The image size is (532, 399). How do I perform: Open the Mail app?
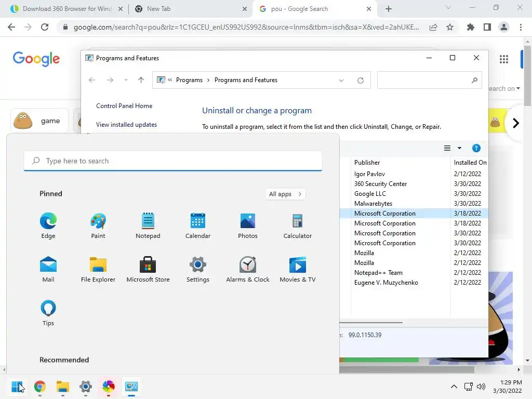coord(48,270)
